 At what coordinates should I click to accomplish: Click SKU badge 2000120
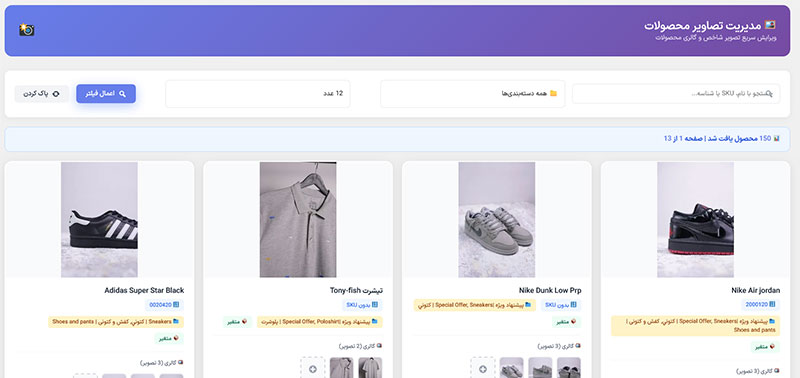click(x=761, y=305)
